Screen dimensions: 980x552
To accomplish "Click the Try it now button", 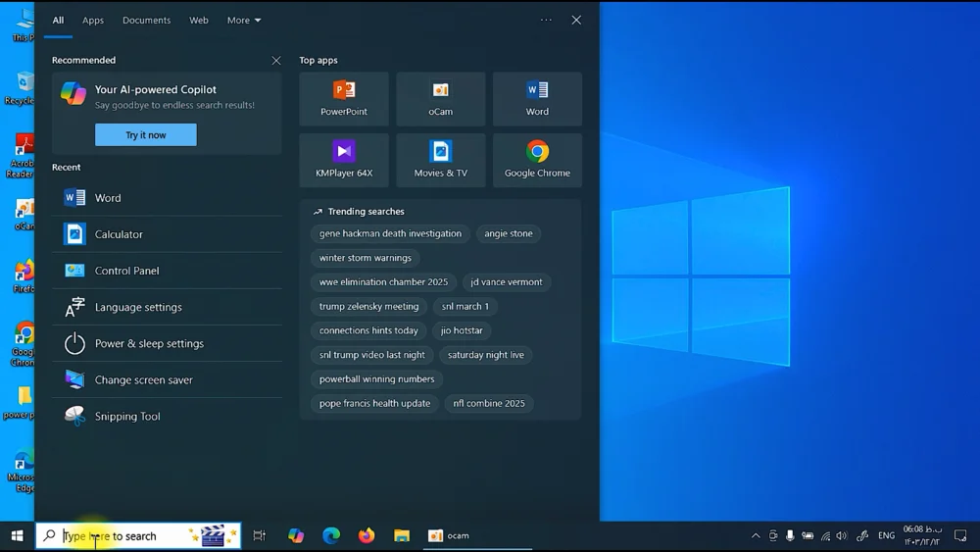I will tap(146, 134).
